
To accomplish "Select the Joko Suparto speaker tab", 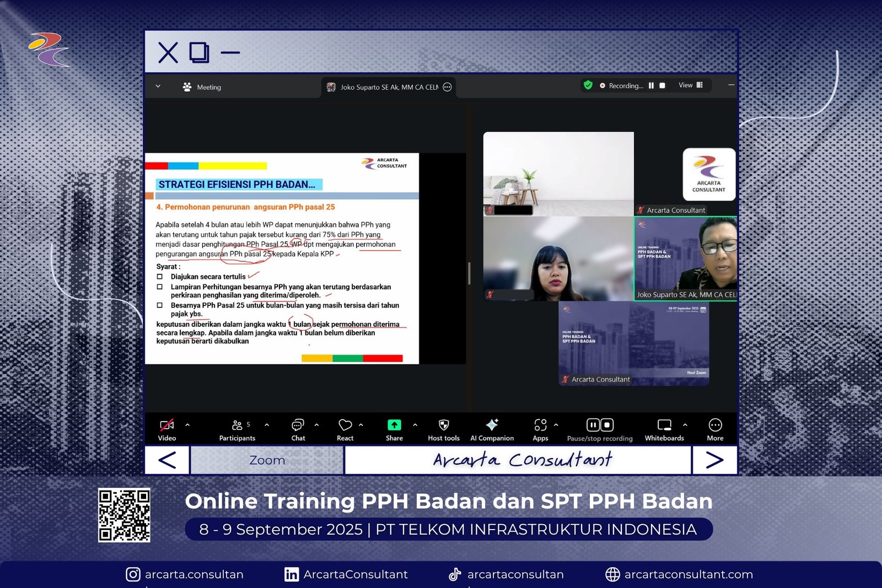I will point(388,87).
